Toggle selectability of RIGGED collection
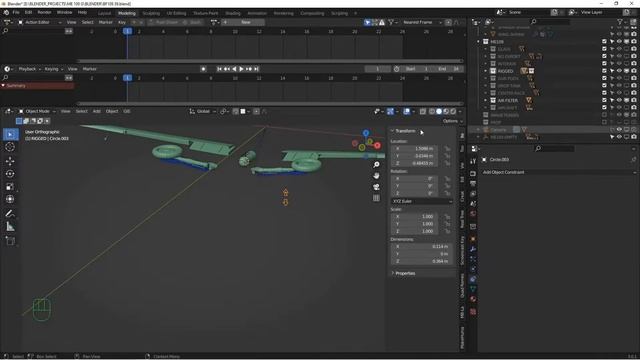This screenshot has width=640, height=360. pos(612,71)
